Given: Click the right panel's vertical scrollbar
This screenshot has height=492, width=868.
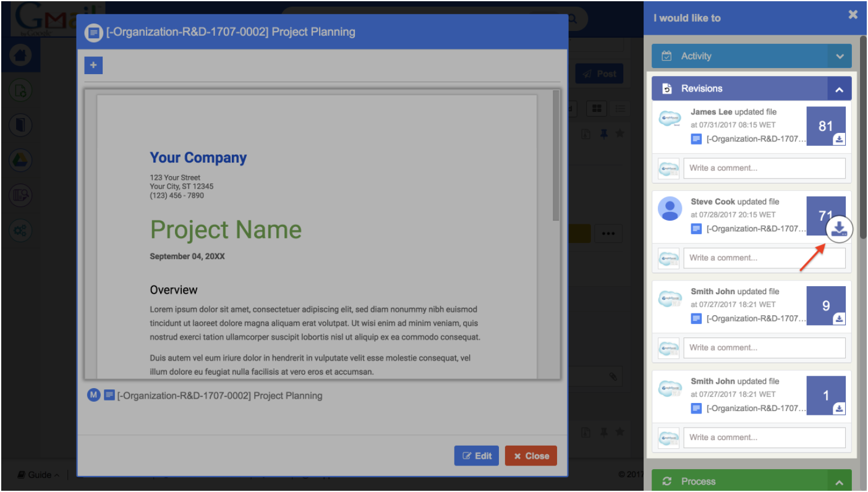Looking at the screenshot, I should coord(862,138).
